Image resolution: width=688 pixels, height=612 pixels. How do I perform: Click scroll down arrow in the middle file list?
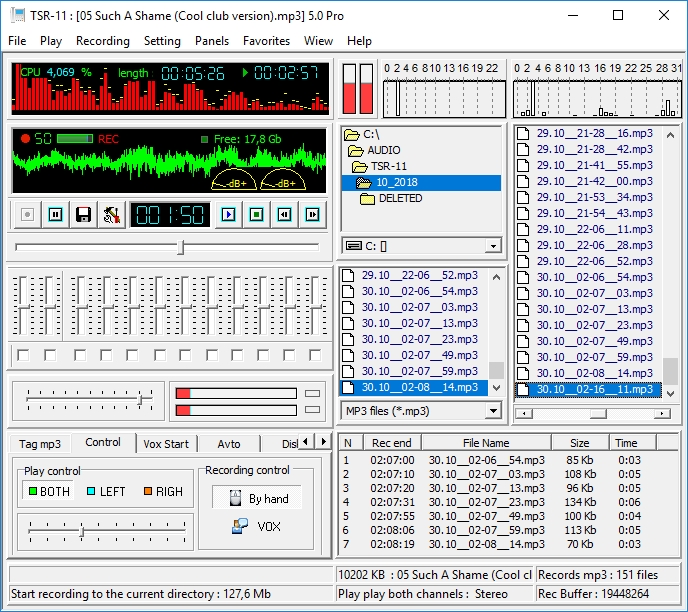click(496, 388)
